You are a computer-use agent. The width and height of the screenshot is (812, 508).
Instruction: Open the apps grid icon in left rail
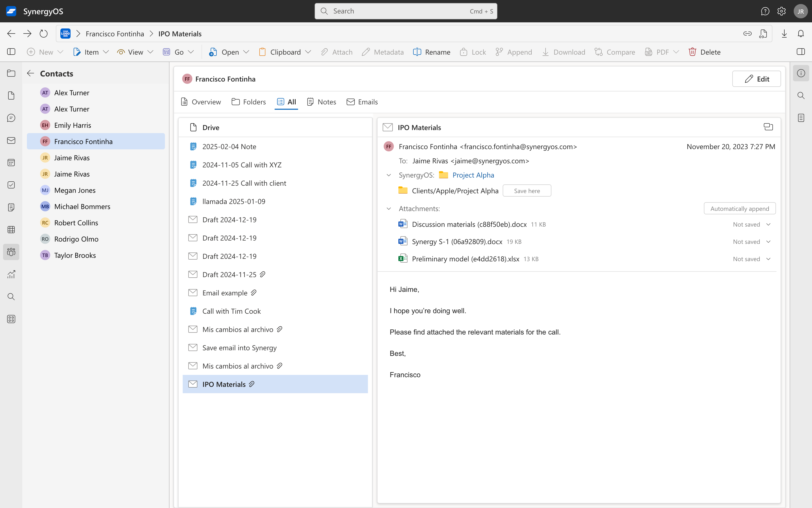point(11,319)
